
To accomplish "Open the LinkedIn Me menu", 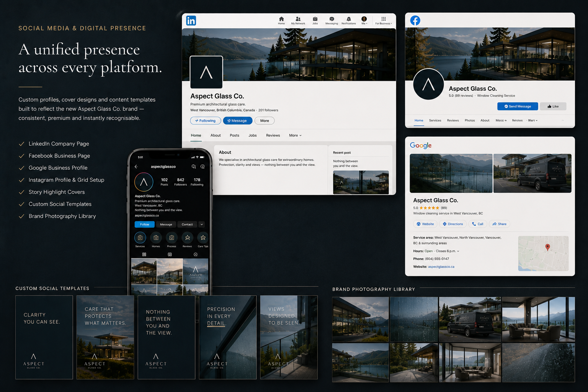I will pos(364,21).
